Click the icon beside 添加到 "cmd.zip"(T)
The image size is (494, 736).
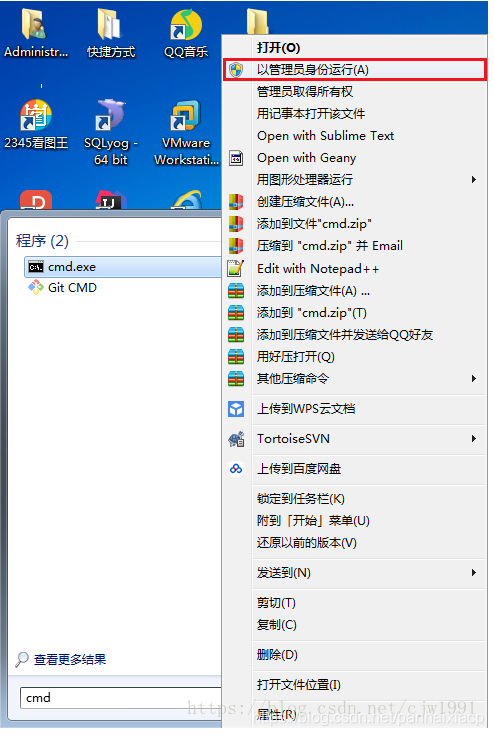(x=238, y=315)
